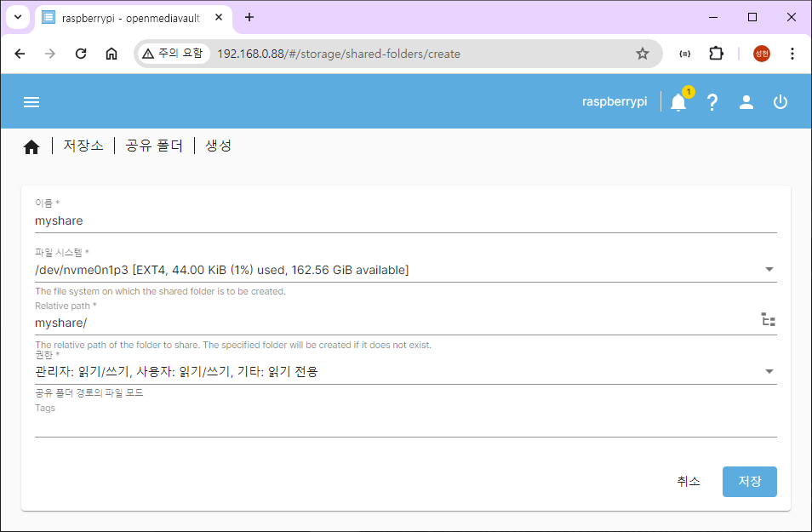Expand the 권한 permissions dropdown arrow
Screen dimensions: 812x532
pos(769,371)
